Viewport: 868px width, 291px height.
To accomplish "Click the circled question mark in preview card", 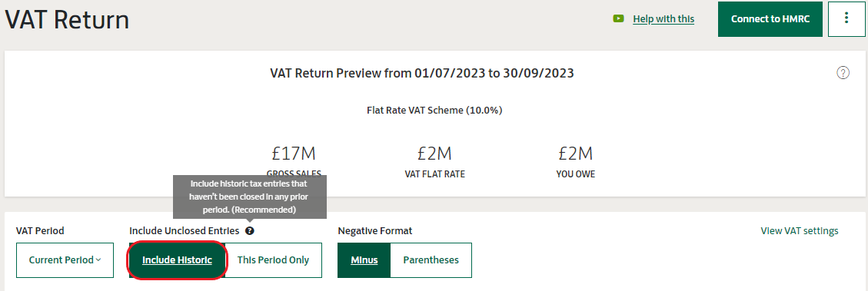I will coord(843,72).
